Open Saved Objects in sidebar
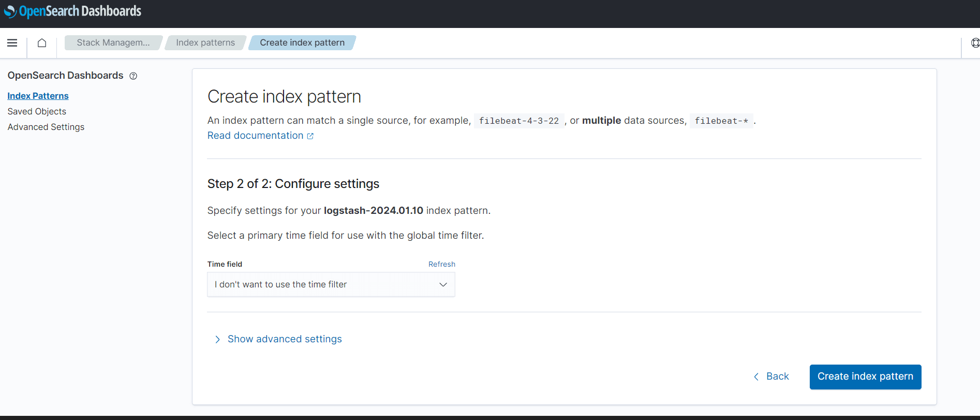This screenshot has width=980, height=420. pos(37,111)
